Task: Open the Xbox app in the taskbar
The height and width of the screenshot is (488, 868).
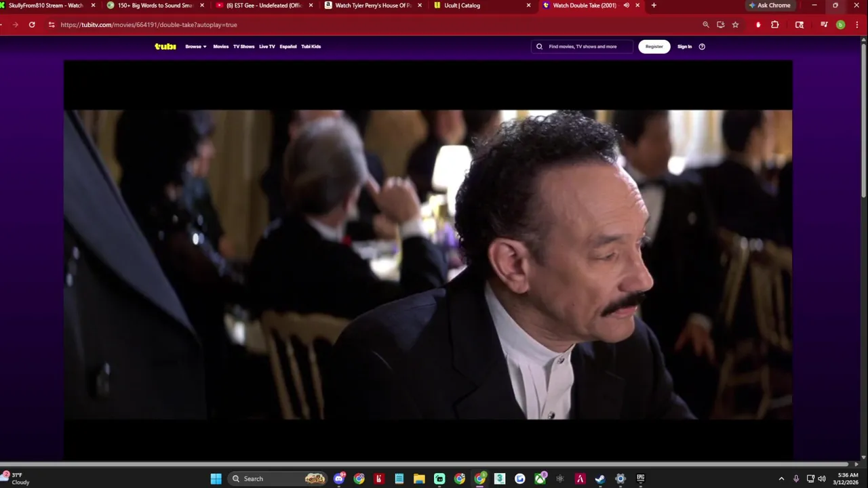Action: click(540, 479)
